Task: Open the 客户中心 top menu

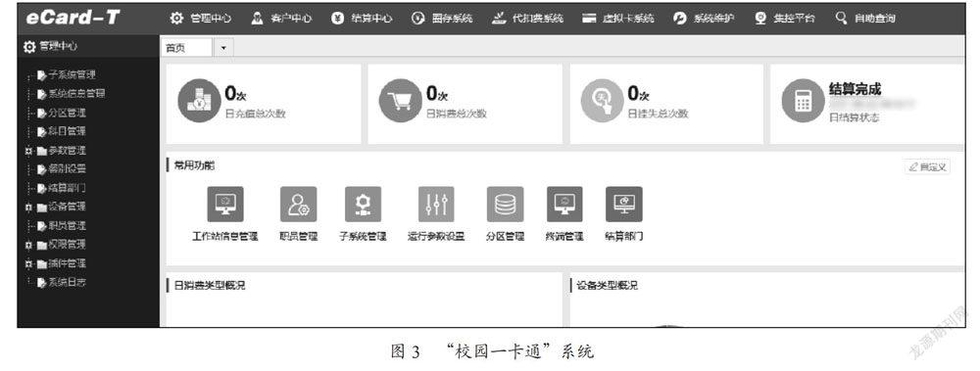Action: (x=281, y=19)
